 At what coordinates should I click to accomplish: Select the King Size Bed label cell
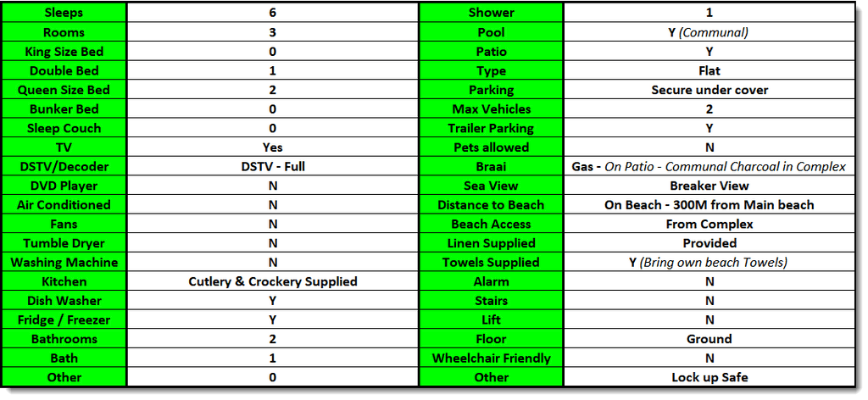[64, 52]
